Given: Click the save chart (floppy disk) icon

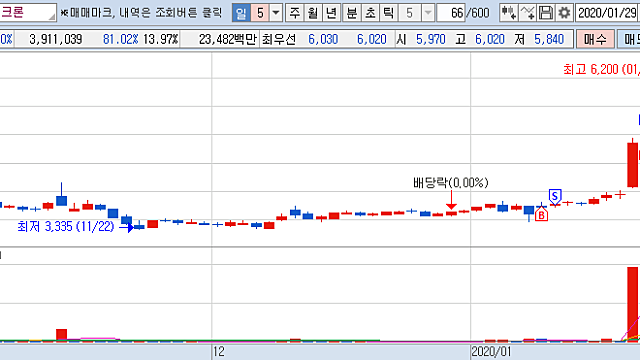Looking at the screenshot, I should click(546, 13).
